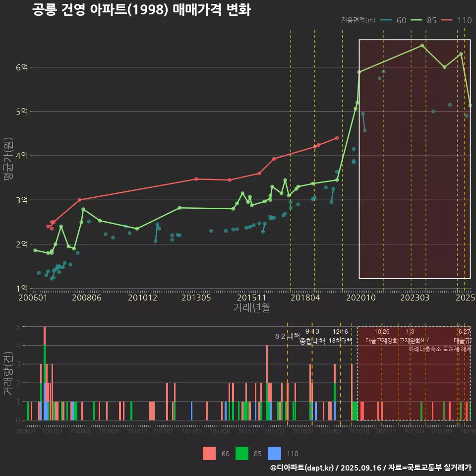Click the chart title '공릉 건영 아파트(1998) 매매가격 변화'
This screenshot has height=476, width=476.
[141, 10]
